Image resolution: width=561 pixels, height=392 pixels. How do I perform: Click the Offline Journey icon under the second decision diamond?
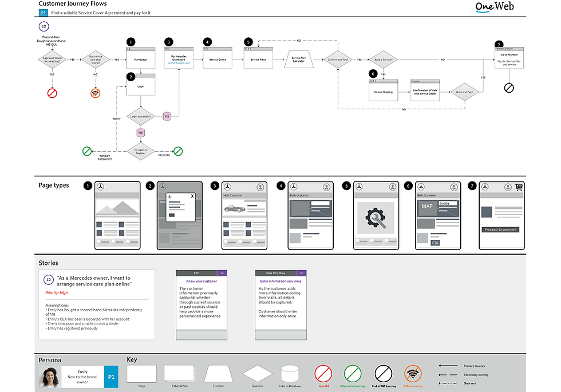click(96, 93)
